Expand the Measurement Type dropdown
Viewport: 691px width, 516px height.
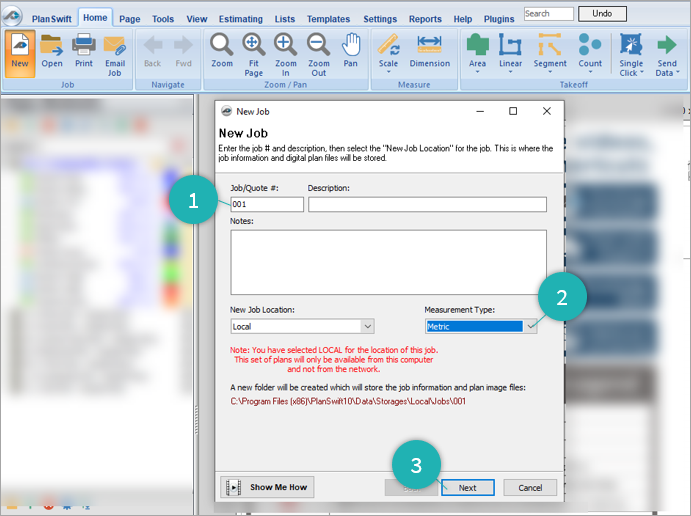point(530,327)
